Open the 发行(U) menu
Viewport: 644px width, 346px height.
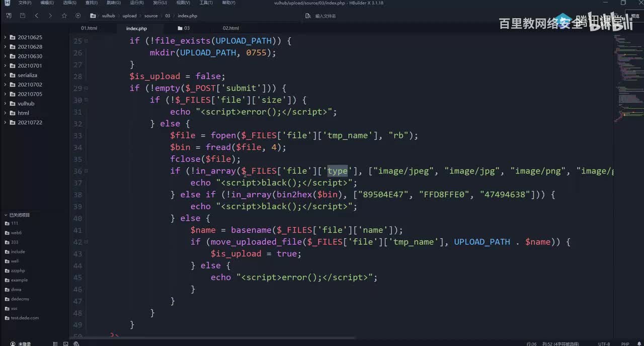point(160,3)
